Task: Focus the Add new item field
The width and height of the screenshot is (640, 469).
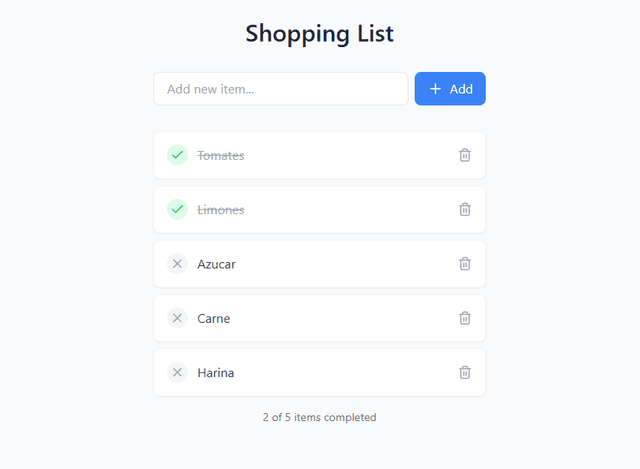Action: click(280, 89)
